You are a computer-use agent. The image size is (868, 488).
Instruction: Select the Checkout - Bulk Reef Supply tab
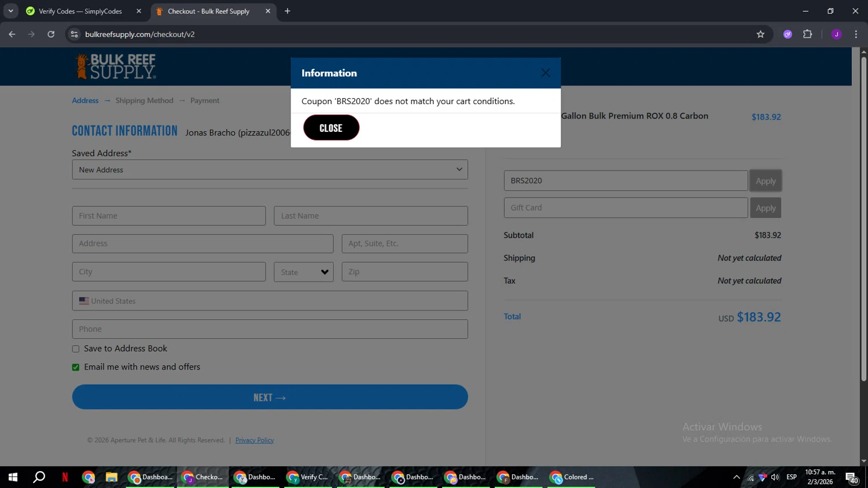pos(208,11)
